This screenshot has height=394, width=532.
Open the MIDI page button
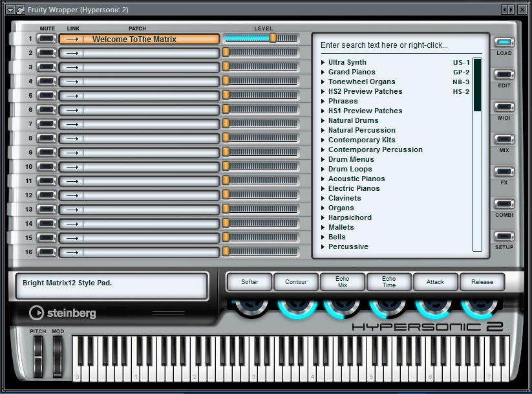[504, 107]
